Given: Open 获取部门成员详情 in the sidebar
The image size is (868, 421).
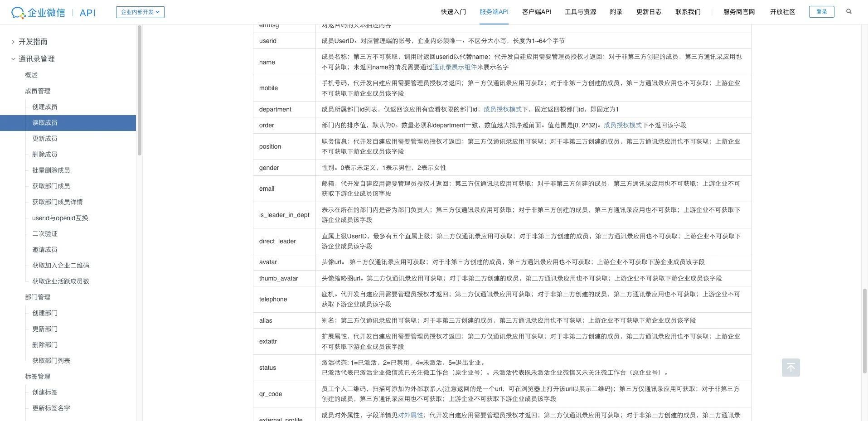Looking at the screenshot, I should [58, 202].
